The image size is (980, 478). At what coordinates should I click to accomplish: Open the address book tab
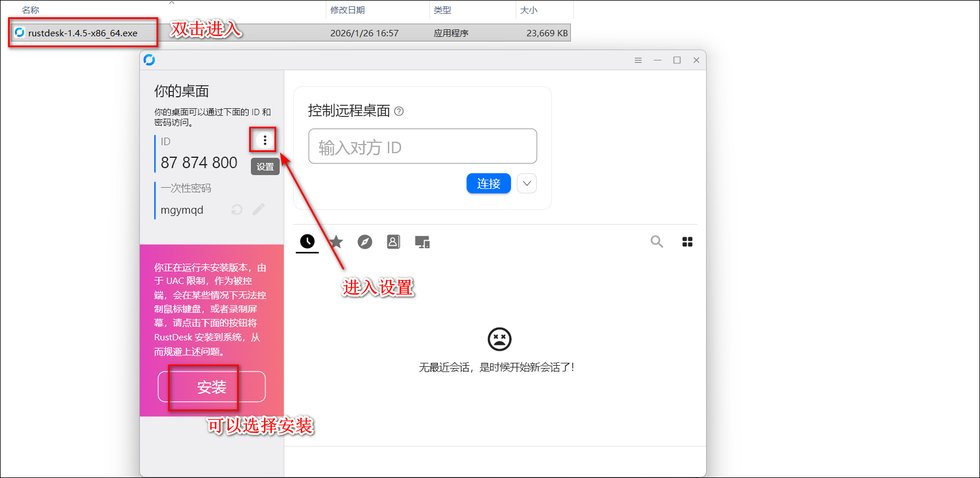pos(394,242)
